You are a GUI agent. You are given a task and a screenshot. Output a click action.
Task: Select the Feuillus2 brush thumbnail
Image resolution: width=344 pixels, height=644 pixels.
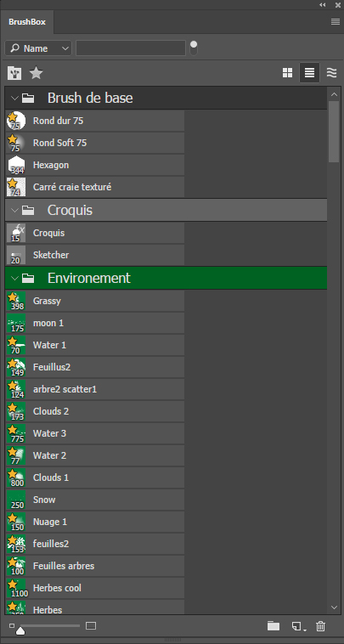(16, 367)
